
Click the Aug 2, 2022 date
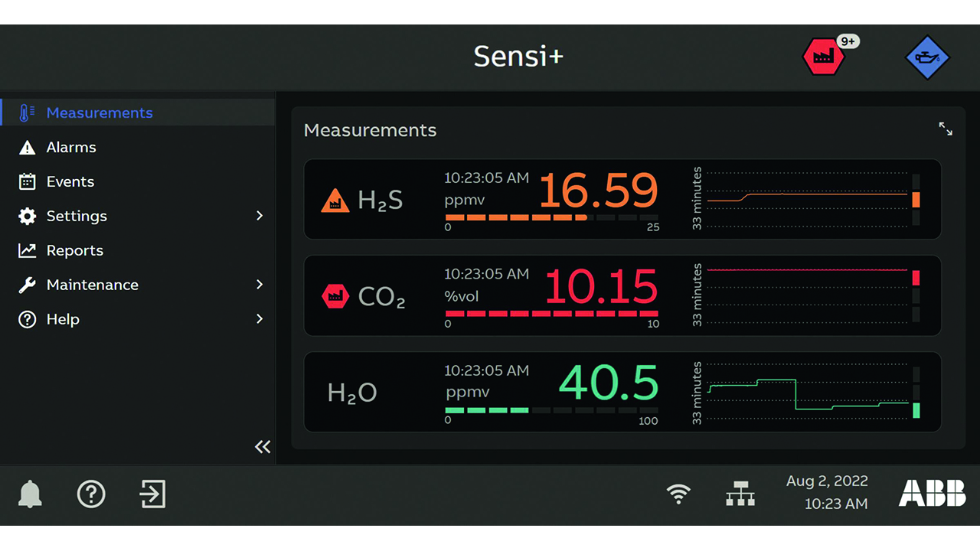pyautogui.click(x=827, y=481)
